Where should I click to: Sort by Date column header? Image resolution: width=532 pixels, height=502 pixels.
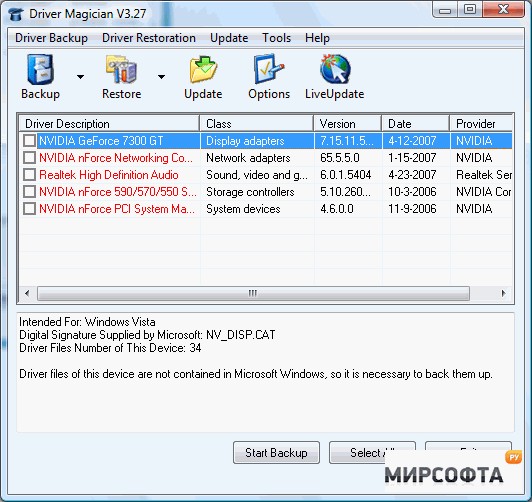(416, 123)
